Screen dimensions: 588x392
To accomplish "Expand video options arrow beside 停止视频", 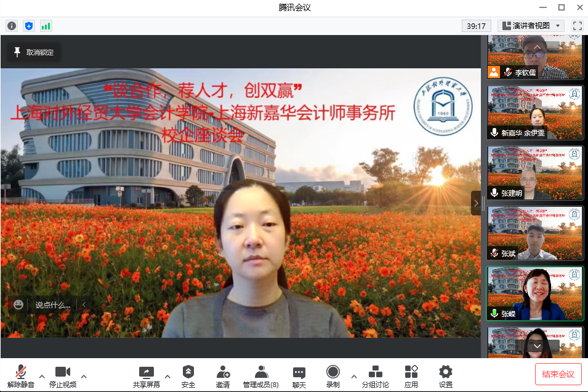I will point(84,377).
